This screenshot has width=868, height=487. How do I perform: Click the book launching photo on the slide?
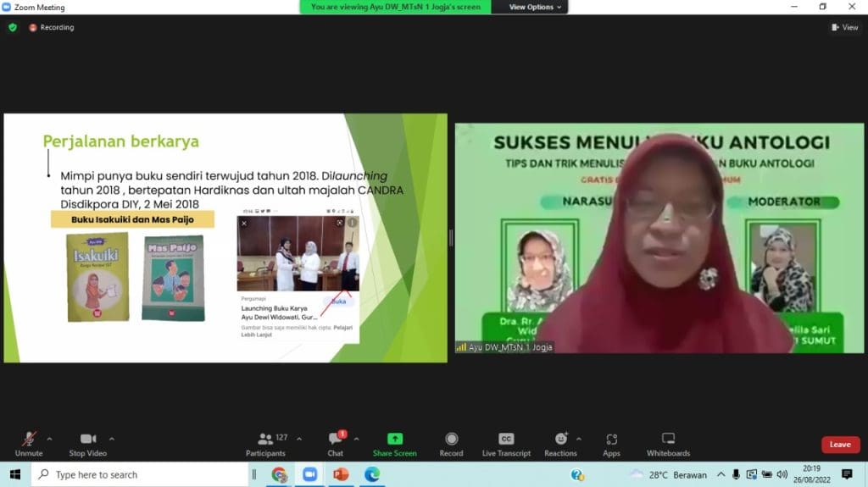tap(298, 253)
